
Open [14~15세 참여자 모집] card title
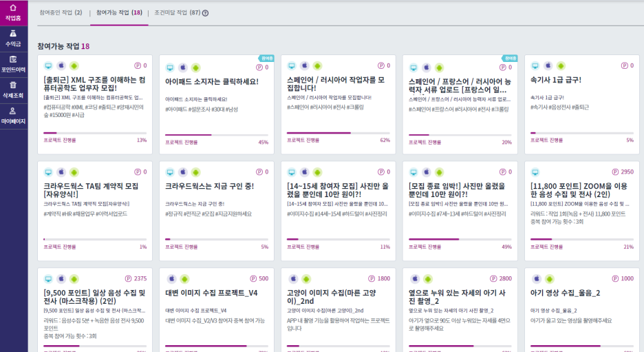pos(338,190)
